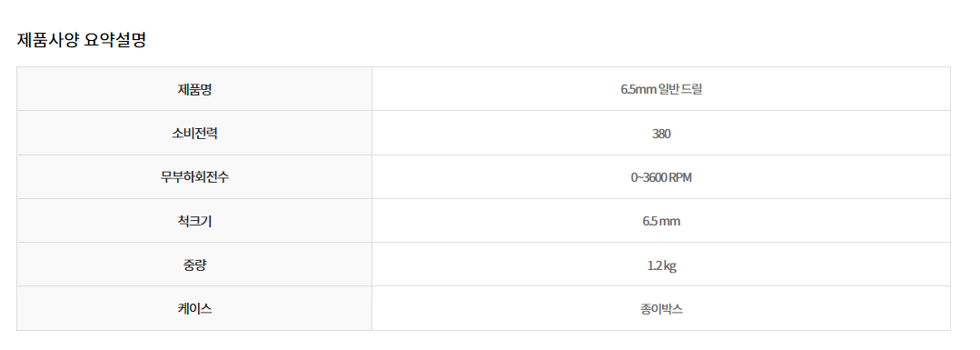Image resolution: width=980 pixels, height=350 pixels.
Task: Select the 중량 label cell
Action: (x=194, y=265)
